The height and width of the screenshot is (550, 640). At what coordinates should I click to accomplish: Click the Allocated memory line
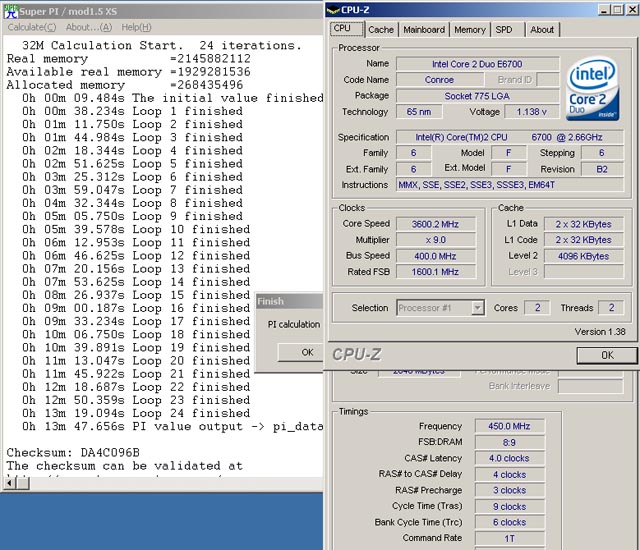point(124,85)
